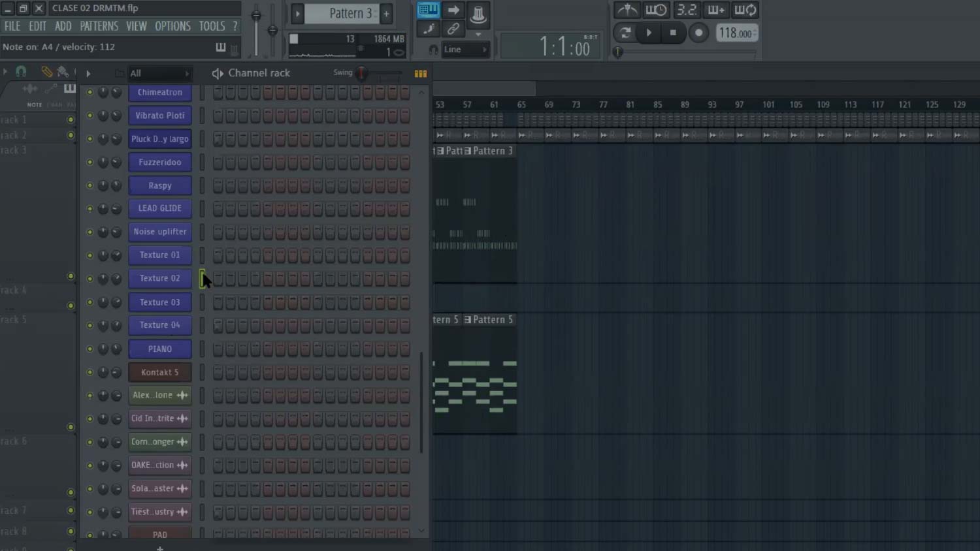This screenshot has width=980, height=551.
Task: Click the waveform icon on Cid In..trite channel
Action: 182,418
